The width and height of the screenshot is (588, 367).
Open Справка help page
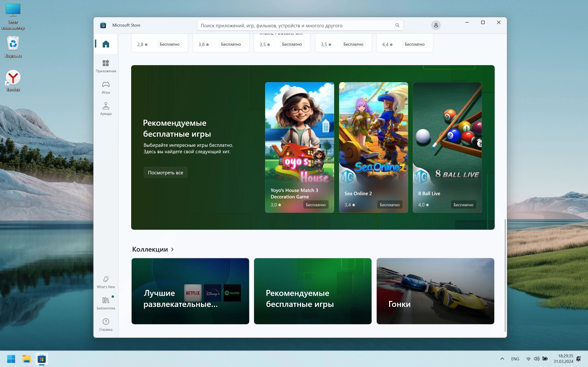[x=106, y=325]
